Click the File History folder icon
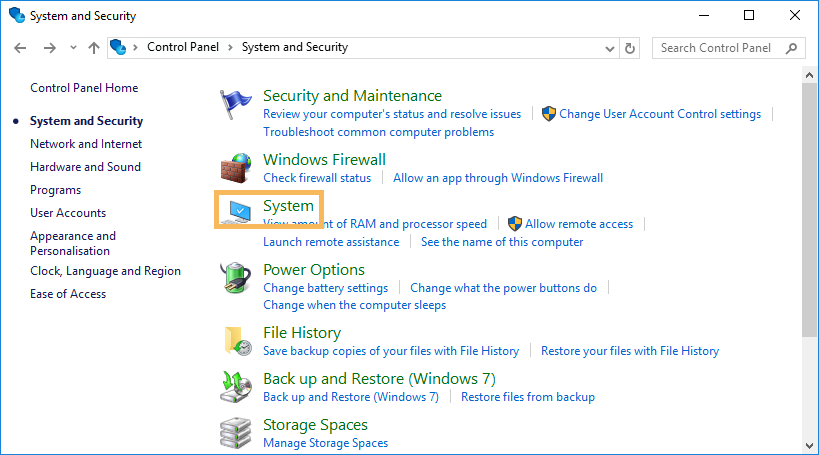This screenshot has width=819, height=455. (x=237, y=341)
